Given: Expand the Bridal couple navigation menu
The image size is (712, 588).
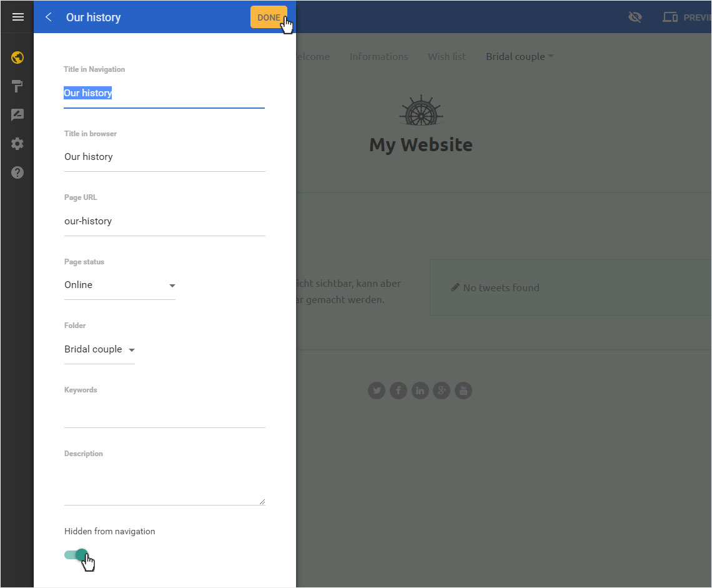Looking at the screenshot, I should pos(520,56).
